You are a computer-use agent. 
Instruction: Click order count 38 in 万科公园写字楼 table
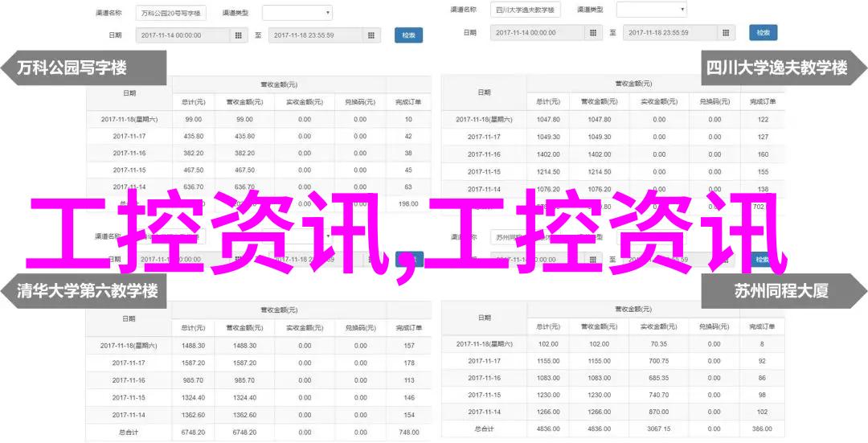point(408,153)
